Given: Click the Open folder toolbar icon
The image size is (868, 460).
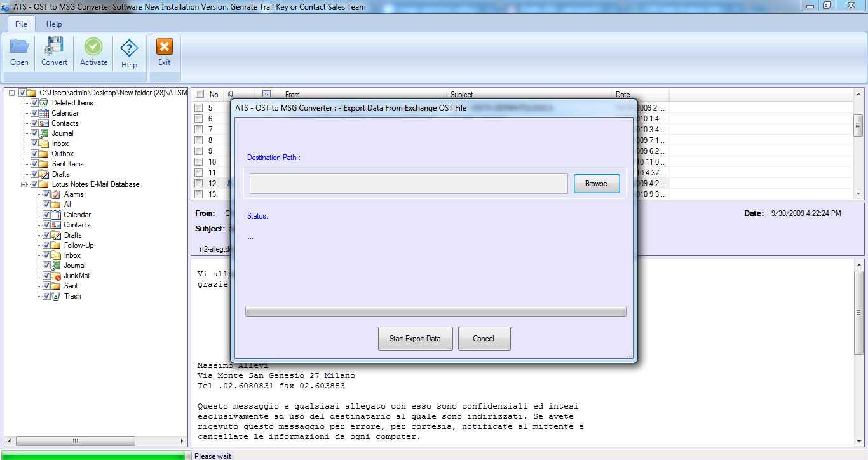Looking at the screenshot, I should [x=19, y=46].
